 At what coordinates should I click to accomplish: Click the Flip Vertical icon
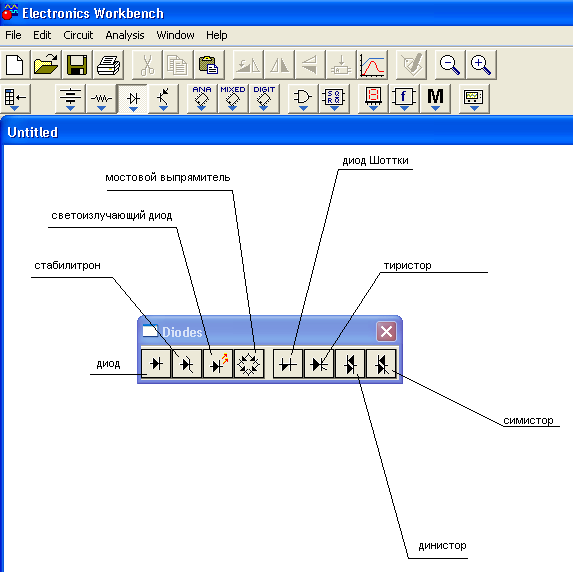click(x=310, y=65)
